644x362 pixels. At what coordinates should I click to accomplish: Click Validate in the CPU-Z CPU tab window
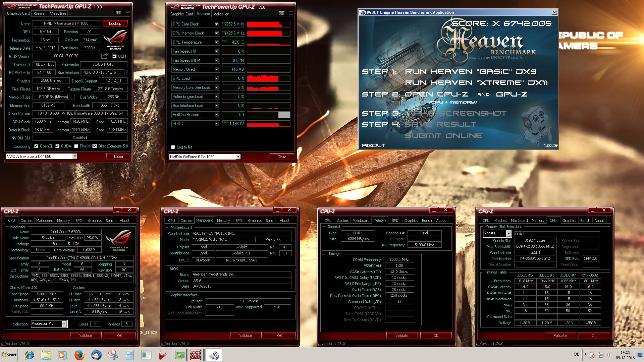[86, 336]
